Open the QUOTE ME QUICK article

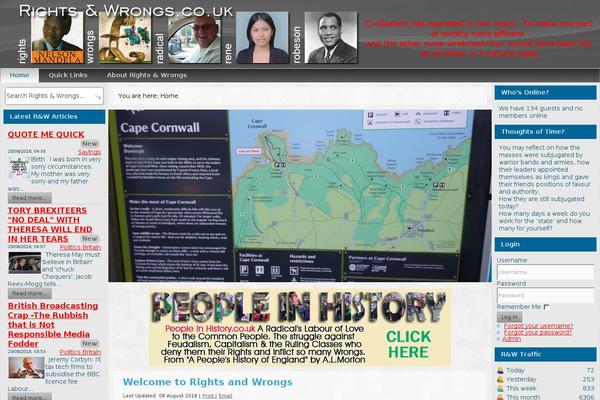coord(46,134)
